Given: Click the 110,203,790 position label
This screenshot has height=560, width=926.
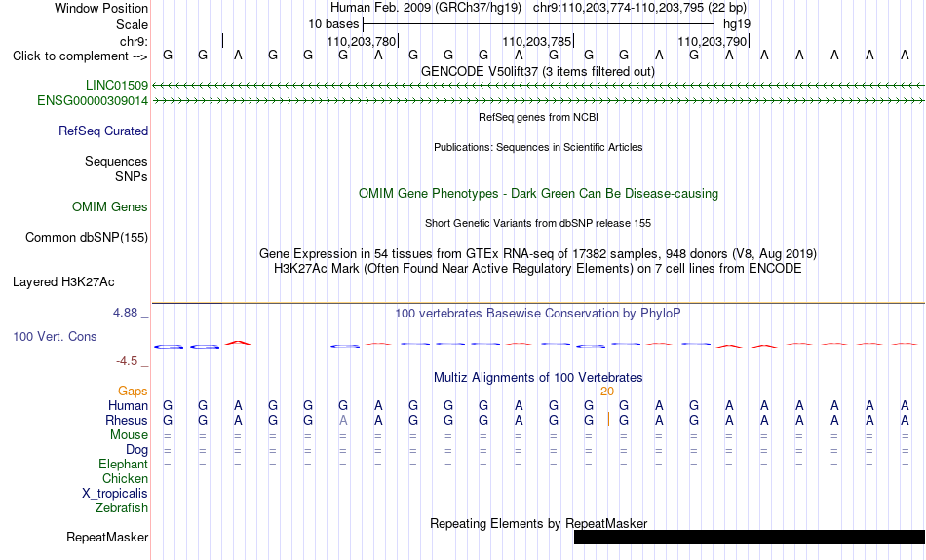Looking at the screenshot, I should [x=713, y=41].
